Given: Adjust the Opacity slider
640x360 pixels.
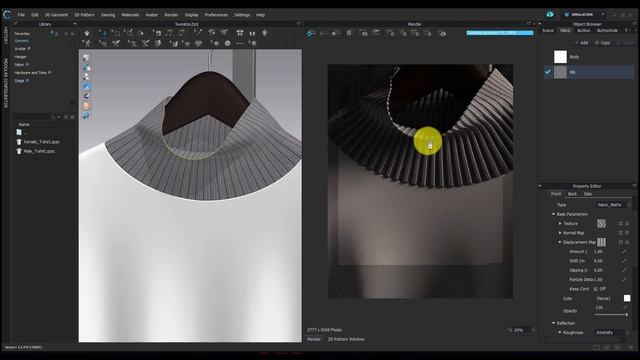Looking at the screenshot, I should [x=611, y=314].
